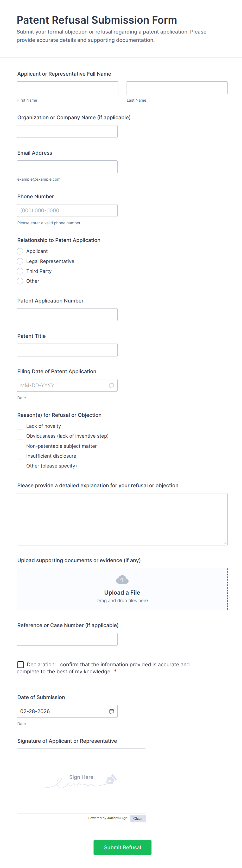This screenshot has width=242, height=868.
Task: Clear the signature field
Action: coord(138,818)
